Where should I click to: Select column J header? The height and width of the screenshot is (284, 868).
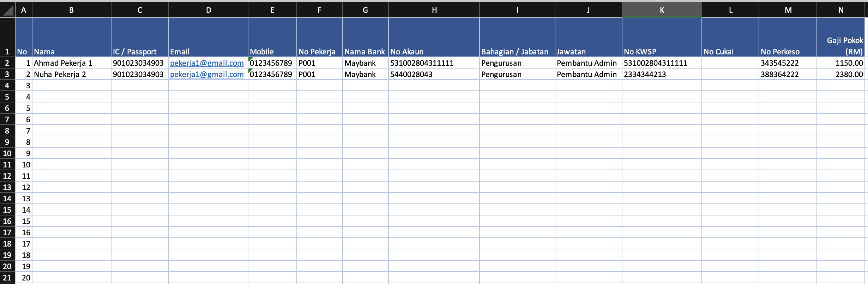(x=589, y=10)
